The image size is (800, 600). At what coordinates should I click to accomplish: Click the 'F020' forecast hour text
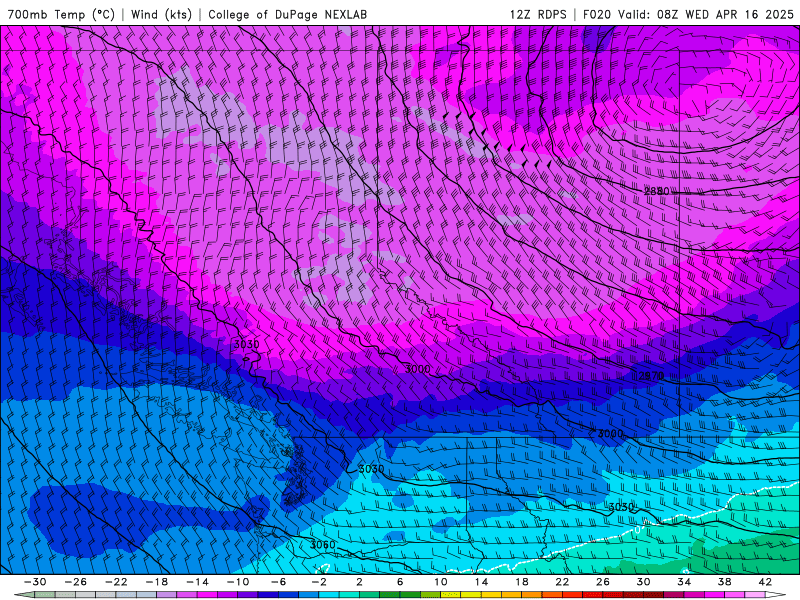[597, 14]
